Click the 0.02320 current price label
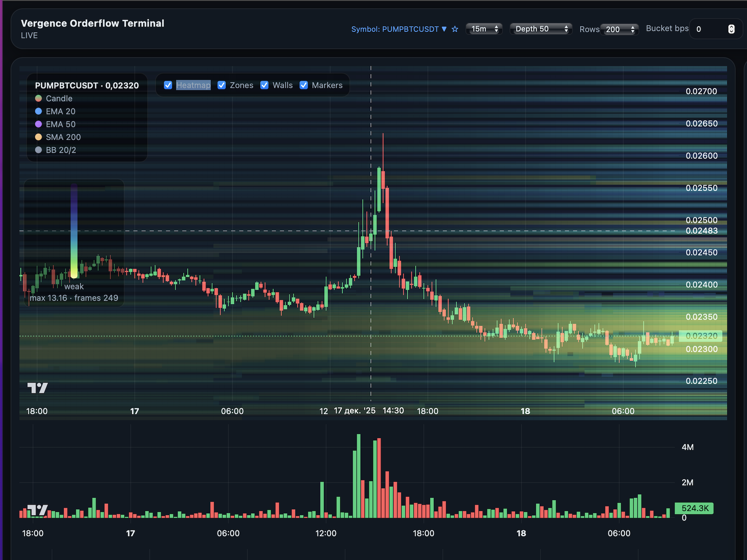This screenshot has width=747, height=560. pos(700,336)
